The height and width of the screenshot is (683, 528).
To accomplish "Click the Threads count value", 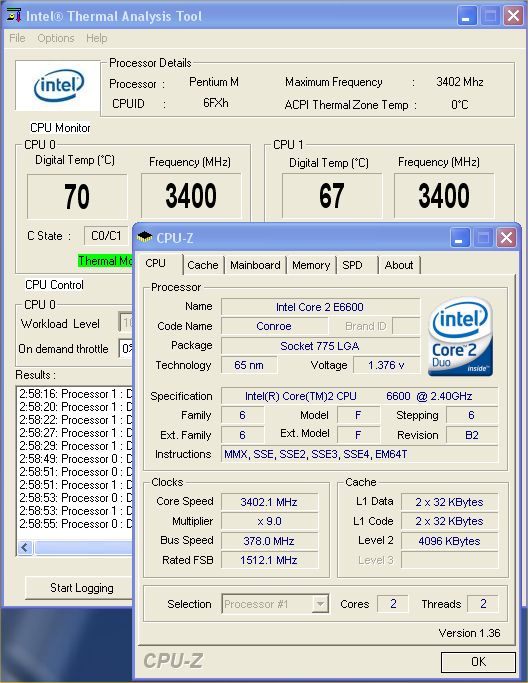I will pos(483,604).
